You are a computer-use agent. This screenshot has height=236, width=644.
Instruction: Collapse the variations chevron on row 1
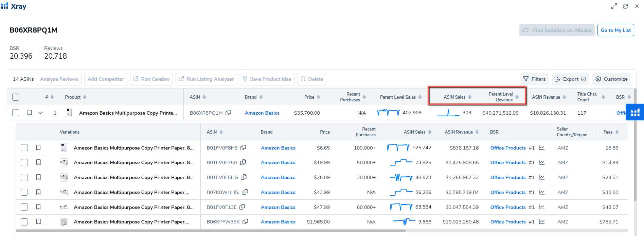[x=40, y=113]
